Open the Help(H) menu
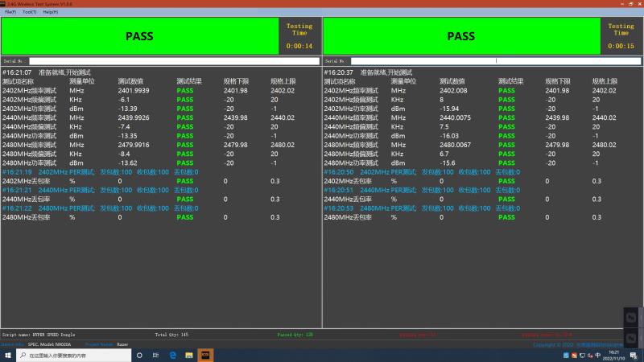This screenshot has width=644, height=362. [50, 12]
